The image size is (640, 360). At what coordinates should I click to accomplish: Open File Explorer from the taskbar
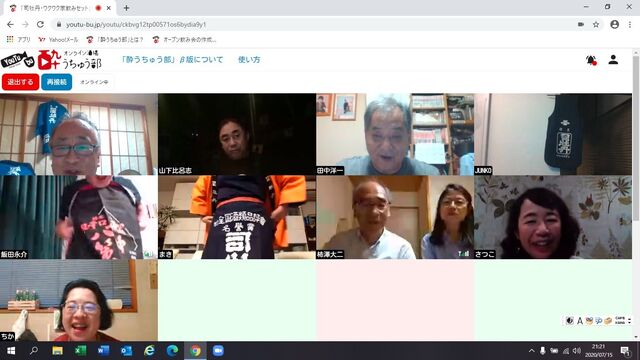(x=57, y=351)
